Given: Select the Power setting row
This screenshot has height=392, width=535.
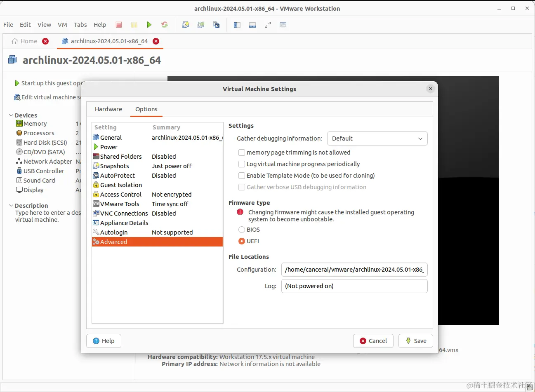Looking at the screenshot, I should coord(158,147).
